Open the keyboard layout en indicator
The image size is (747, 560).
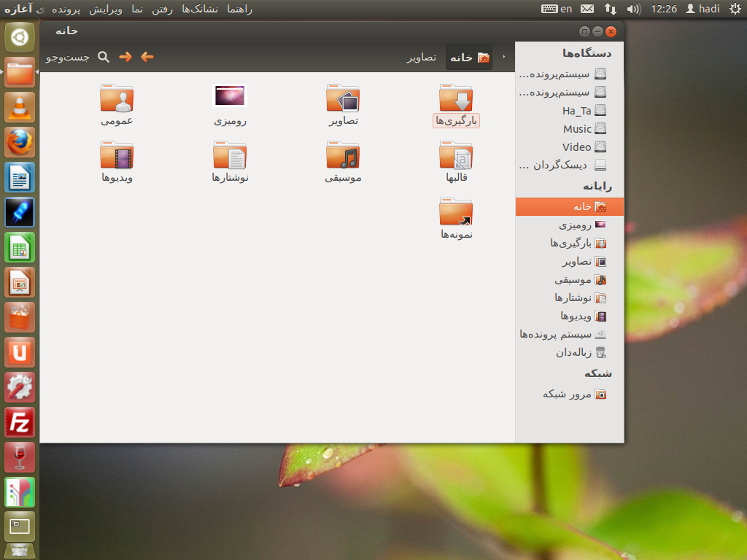557,9
